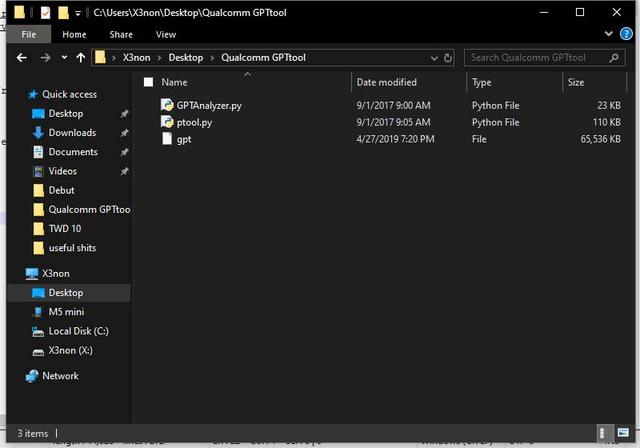Open the Share ribbon tab
Screen dimensions: 640x448
121,34
